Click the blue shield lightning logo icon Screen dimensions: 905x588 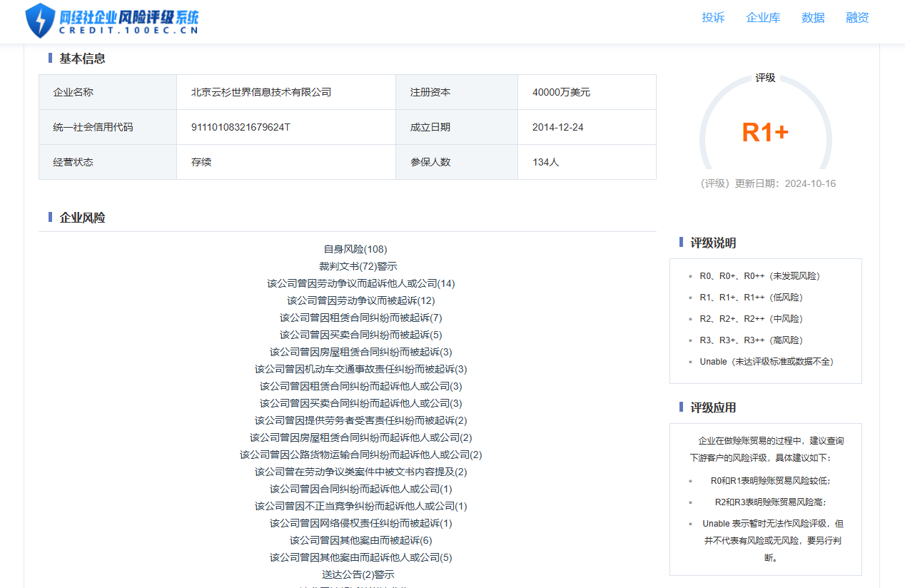tap(40, 21)
